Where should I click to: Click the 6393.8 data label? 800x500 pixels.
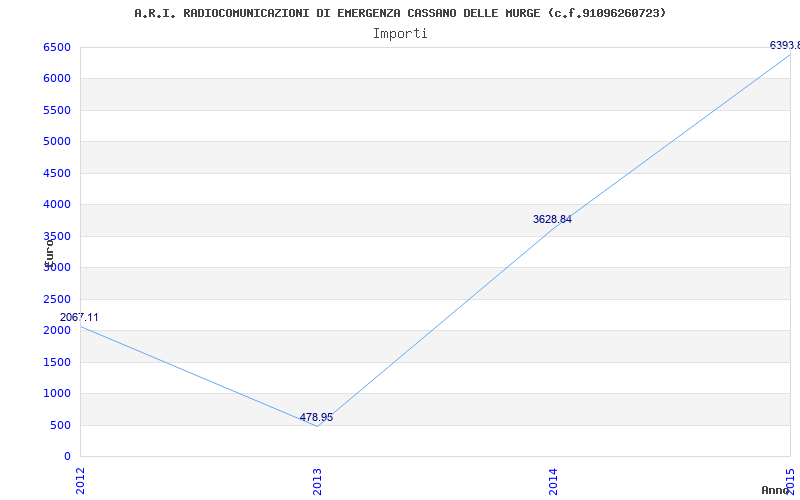tap(785, 45)
